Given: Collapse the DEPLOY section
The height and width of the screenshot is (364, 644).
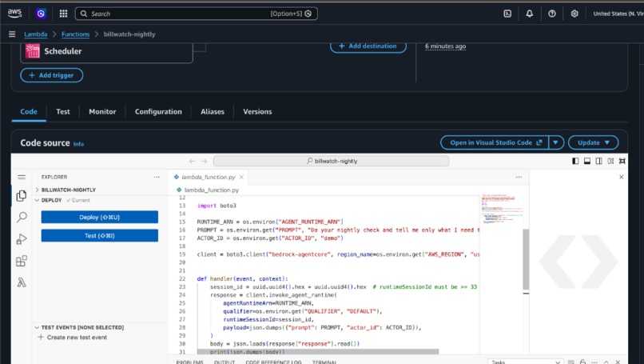Looking at the screenshot, I should tap(51, 200).
